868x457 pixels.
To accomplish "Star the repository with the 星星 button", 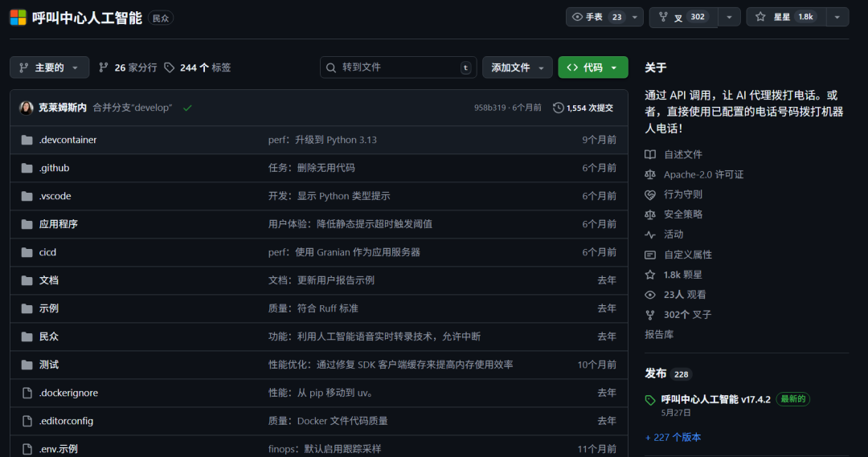I will 784,17.
